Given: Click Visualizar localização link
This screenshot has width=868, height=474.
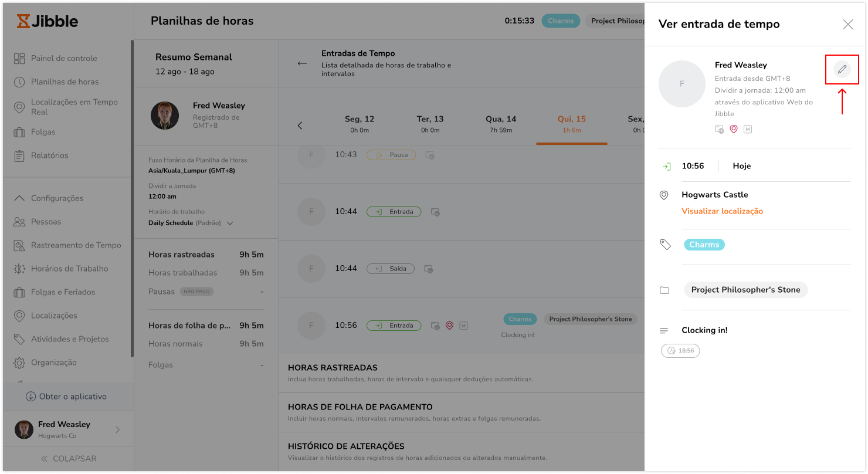Looking at the screenshot, I should click(x=722, y=211).
